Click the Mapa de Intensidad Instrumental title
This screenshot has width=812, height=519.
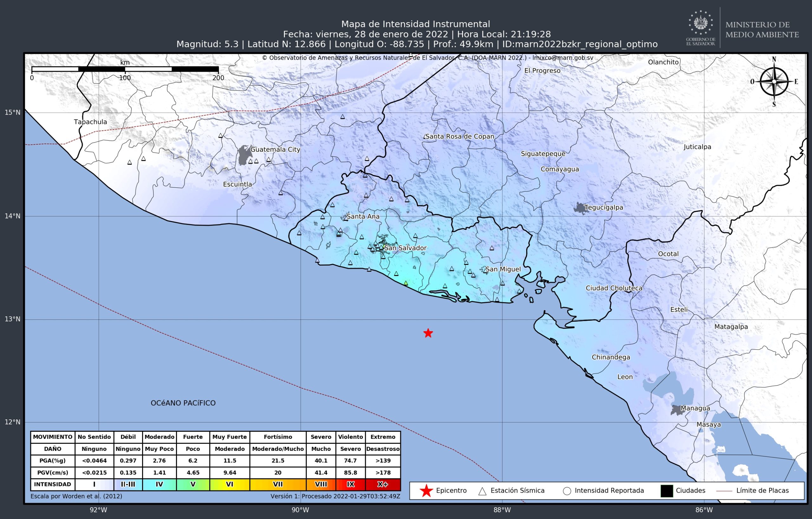(x=416, y=24)
